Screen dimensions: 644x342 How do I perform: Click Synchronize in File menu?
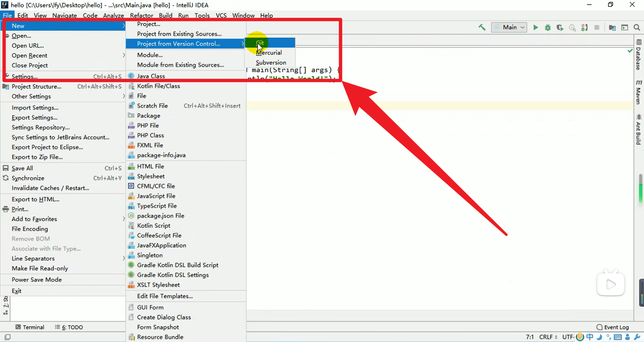click(63, 178)
